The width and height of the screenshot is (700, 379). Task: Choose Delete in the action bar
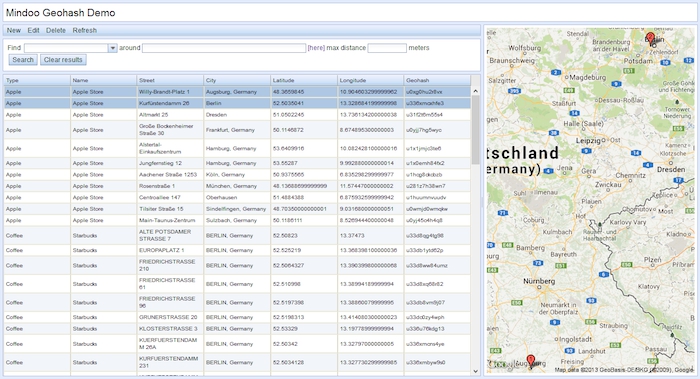56,30
